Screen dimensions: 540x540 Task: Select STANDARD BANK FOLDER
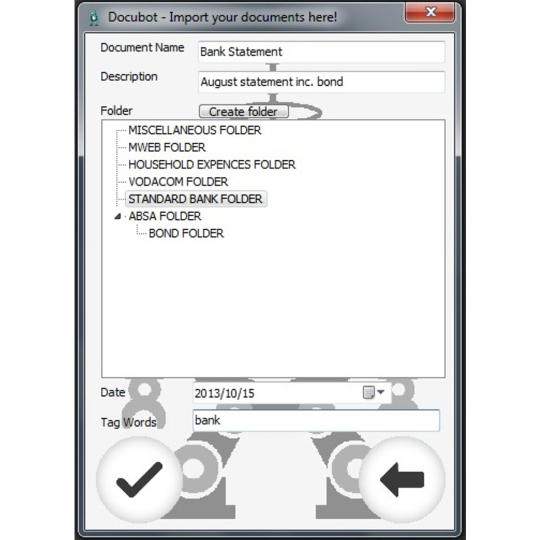click(x=195, y=199)
